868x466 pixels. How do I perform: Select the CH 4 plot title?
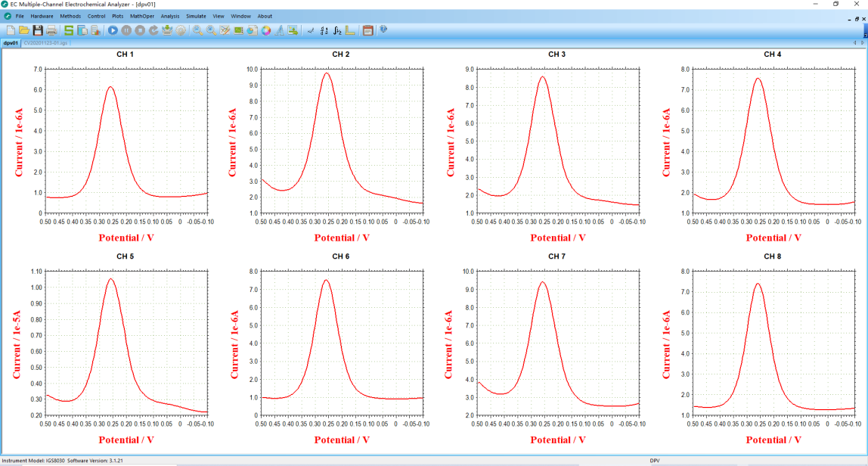[773, 54]
